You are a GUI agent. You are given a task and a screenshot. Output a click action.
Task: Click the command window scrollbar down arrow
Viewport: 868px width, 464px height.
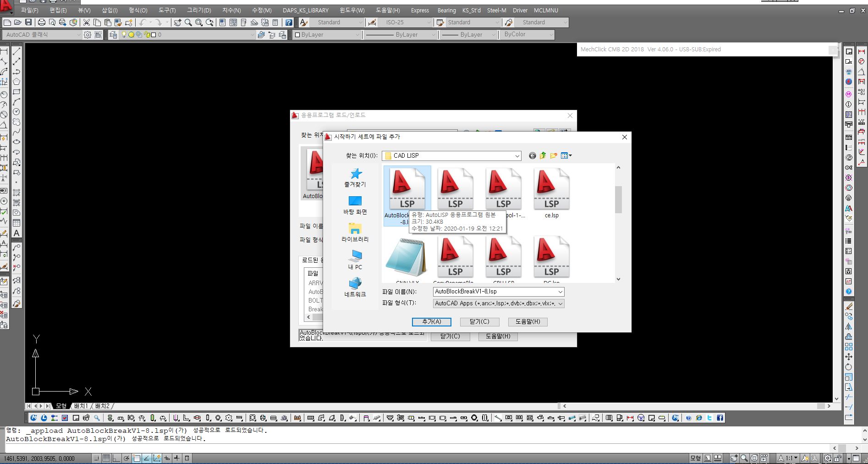pos(864,439)
